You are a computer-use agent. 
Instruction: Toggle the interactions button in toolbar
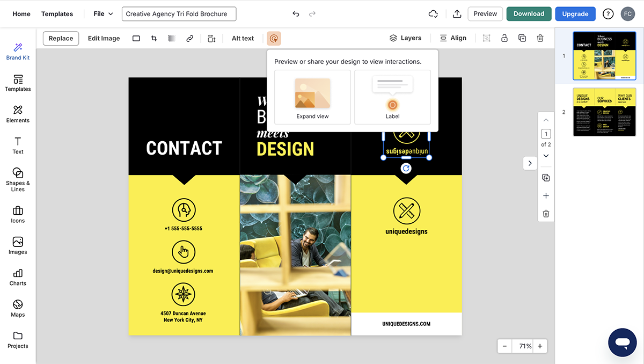pyautogui.click(x=274, y=38)
